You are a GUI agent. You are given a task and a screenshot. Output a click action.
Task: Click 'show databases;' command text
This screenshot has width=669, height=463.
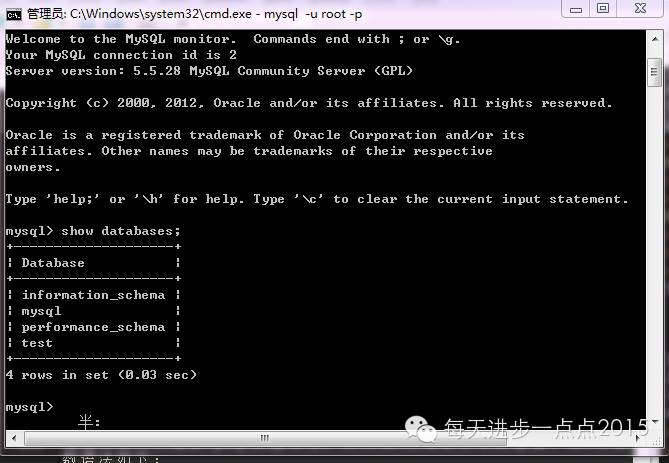[x=121, y=231]
